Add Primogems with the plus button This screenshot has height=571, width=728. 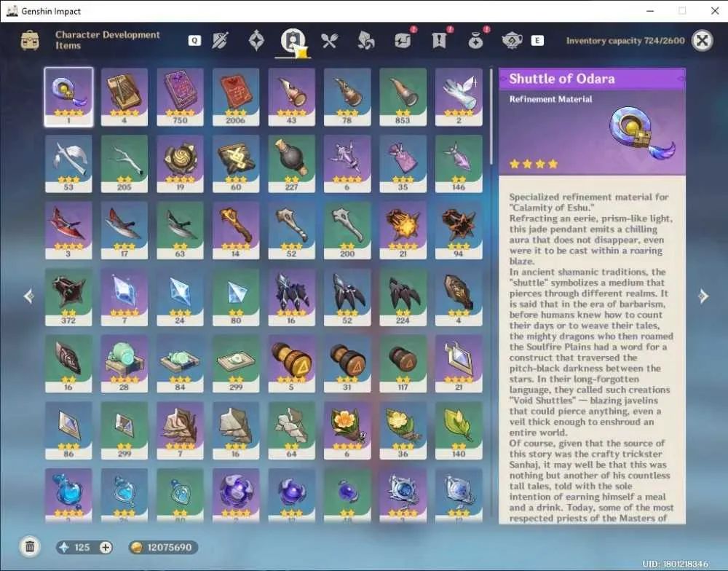point(106,547)
